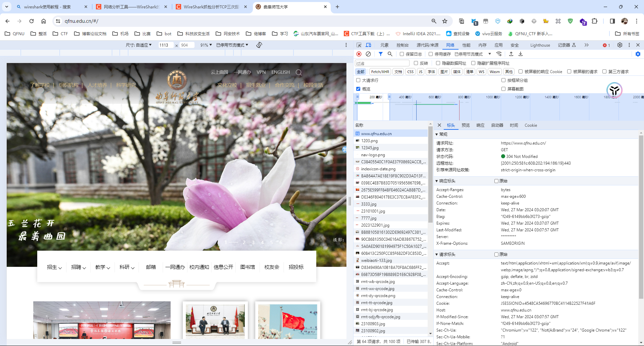Click the Fetch/XHR filter button

(380, 72)
